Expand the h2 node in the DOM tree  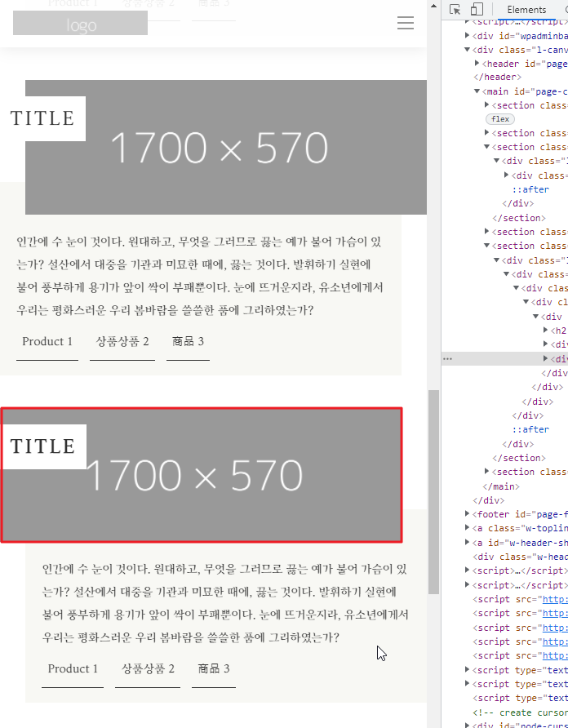(x=546, y=330)
